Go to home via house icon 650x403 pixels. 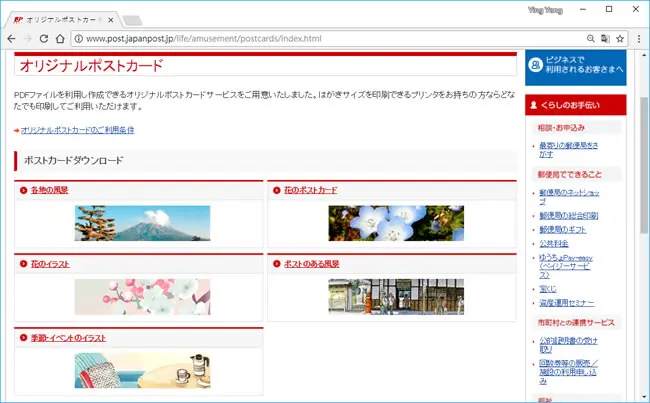(x=60, y=39)
